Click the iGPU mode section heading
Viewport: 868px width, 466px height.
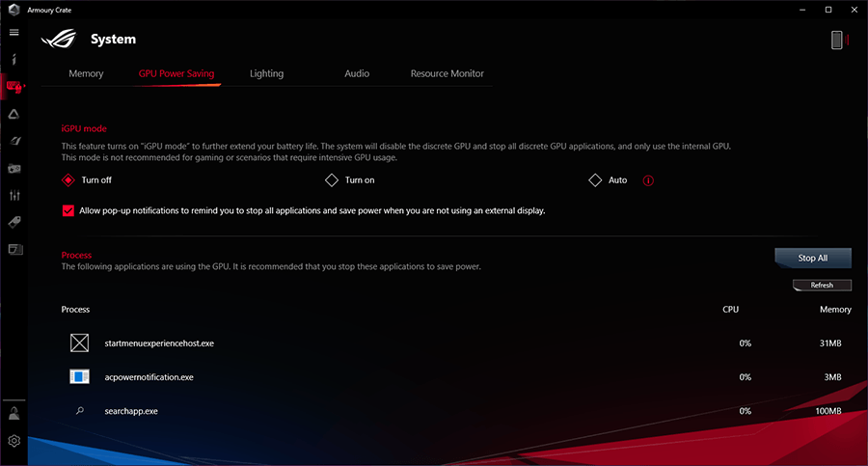click(84, 128)
